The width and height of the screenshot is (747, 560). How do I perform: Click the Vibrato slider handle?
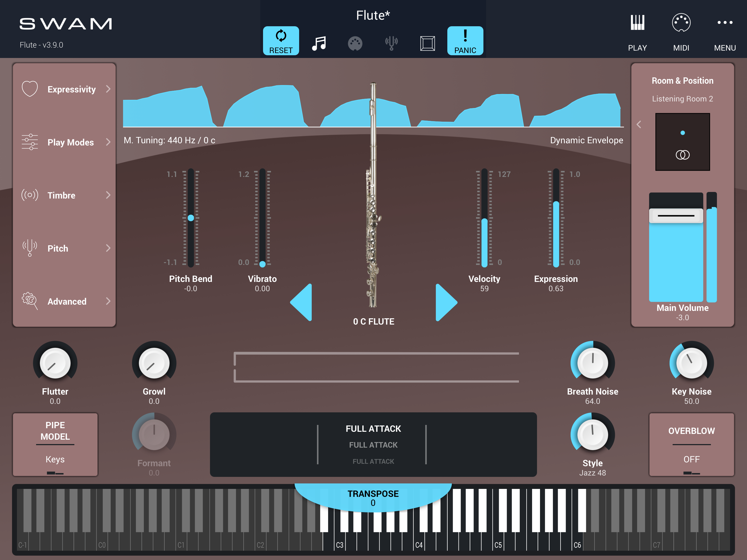coord(262,264)
